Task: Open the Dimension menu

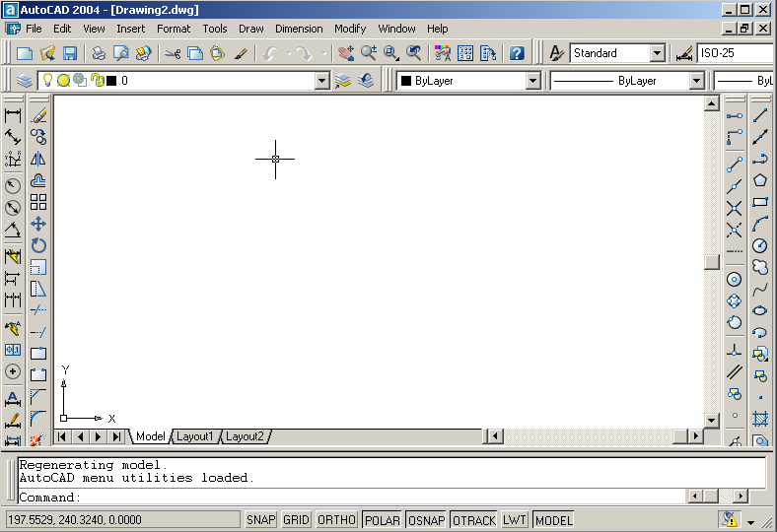Action: click(299, 29)
